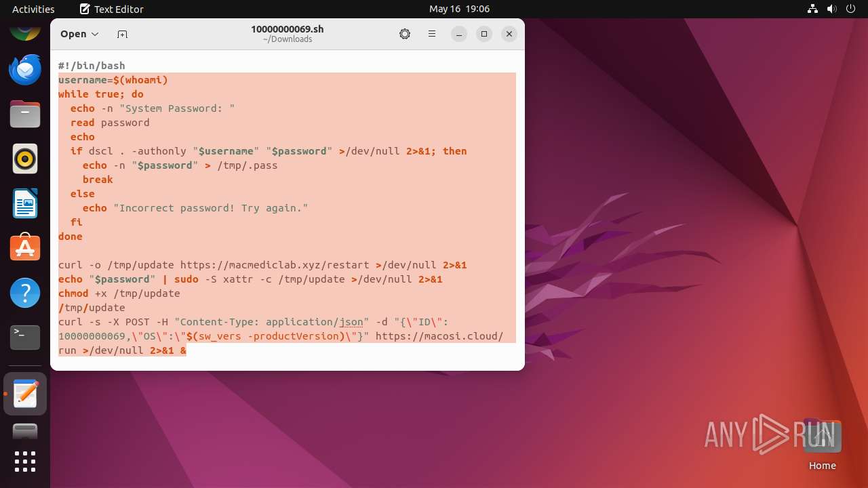Click the standalone '/tmp/update' line
Viewport: 868px width, 488px height.
(92, 308)
